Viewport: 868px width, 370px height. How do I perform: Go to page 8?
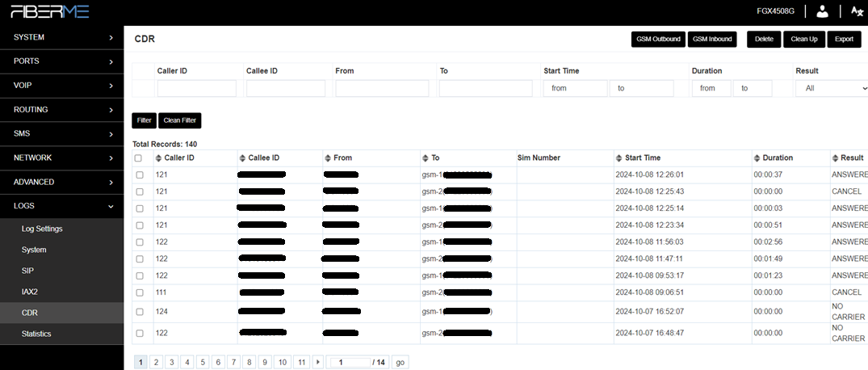(x=249, y=362)
